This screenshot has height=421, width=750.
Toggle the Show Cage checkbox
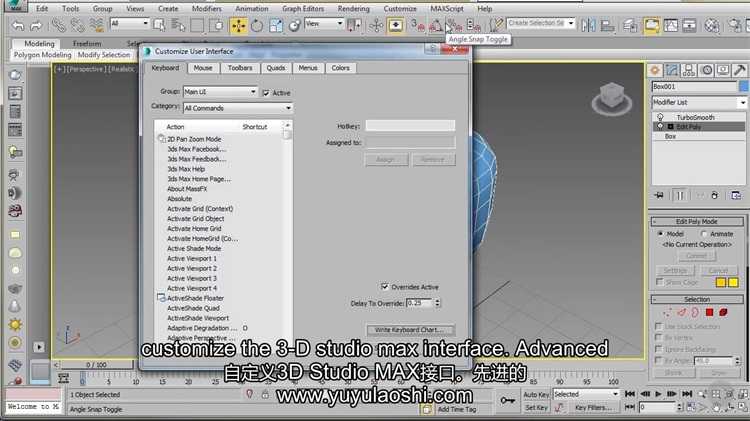click(660, 282)
